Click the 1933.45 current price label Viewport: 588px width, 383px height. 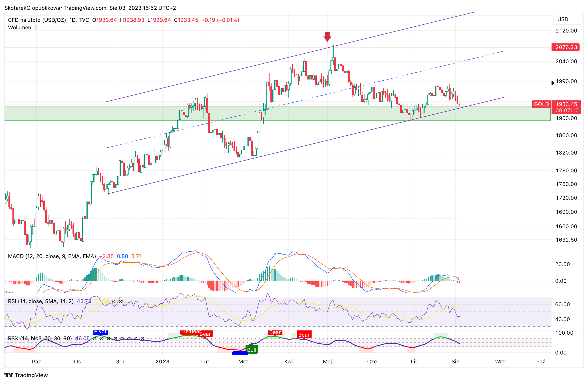click(566, 104)
